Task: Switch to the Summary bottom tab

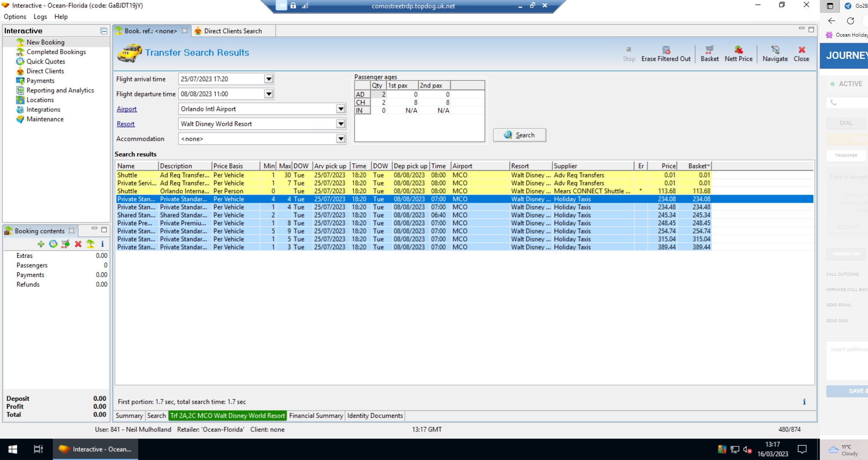Action: pyautogui.click(x=129, y=416)
